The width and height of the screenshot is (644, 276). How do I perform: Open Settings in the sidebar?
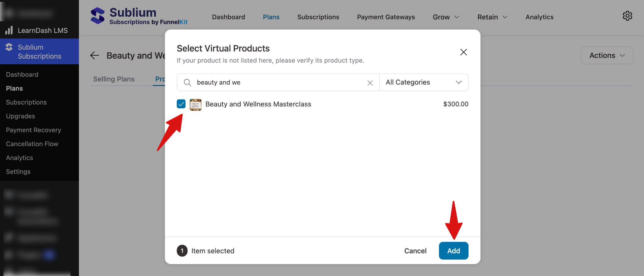[x=18, y=172]
